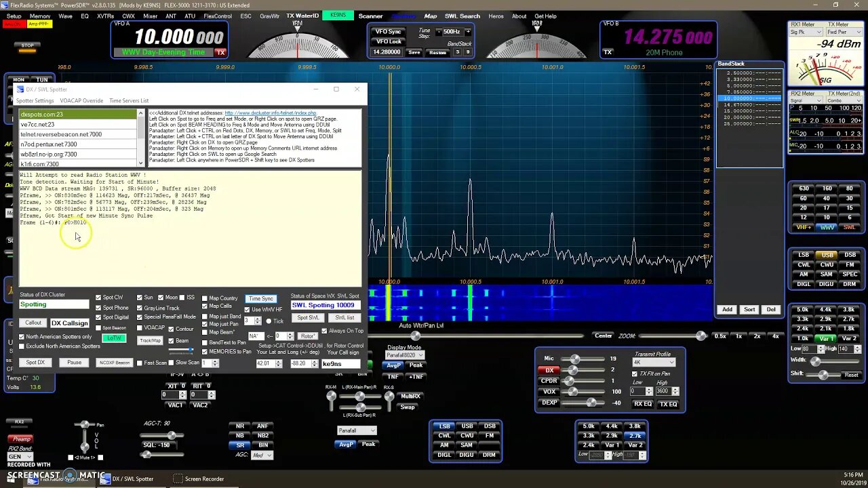The width and height of the screenshot is (868, 488).
Task: Open VOACAP Override menu in spotter window
Action: 81,101
